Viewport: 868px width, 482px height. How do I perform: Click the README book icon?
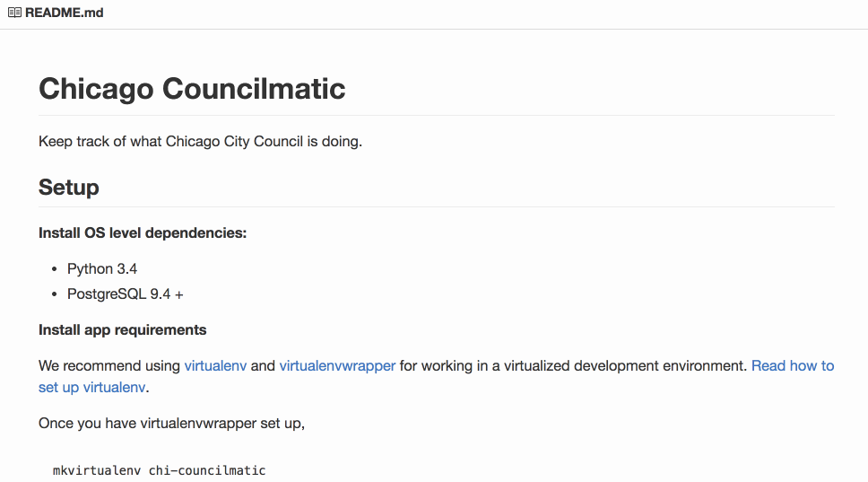[x=15, y=13]
